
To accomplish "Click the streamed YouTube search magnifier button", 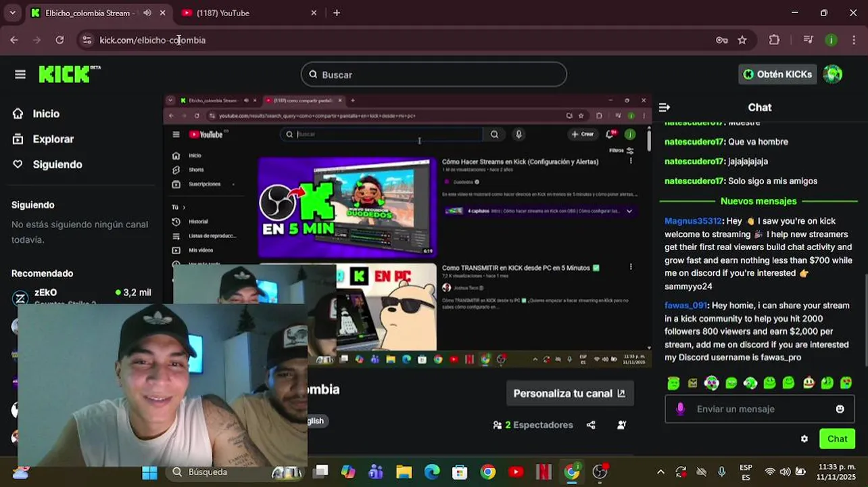I will pyautogui.click(x=494, y=134).
